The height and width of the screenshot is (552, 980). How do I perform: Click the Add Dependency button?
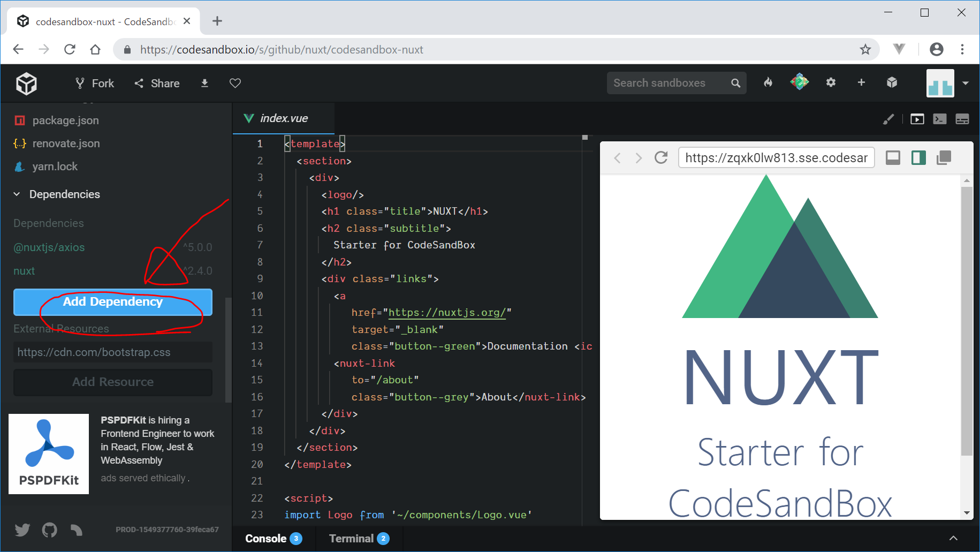tap(113, 302)
